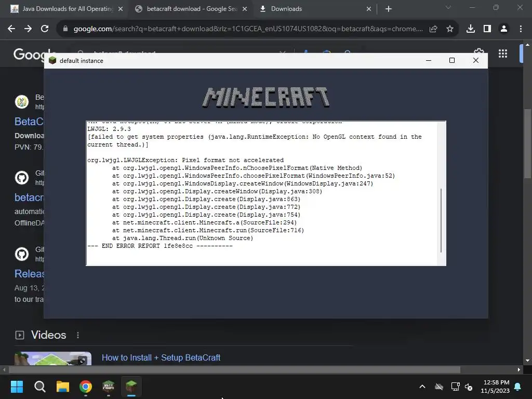Viewport: 532px width, 399px height.
Task: Click the BetaCraft site favicon
Action: [x=22, y=102]
